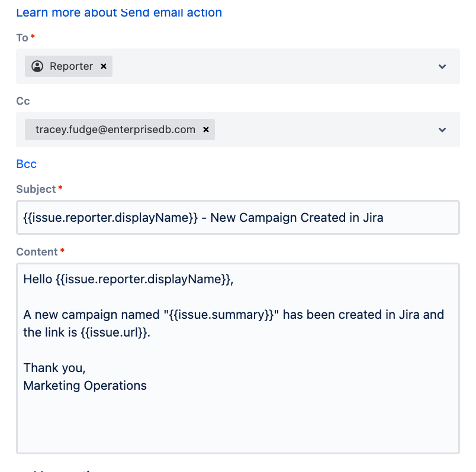Image resolution: width=476 pixels, height=472 pixels.
Task: Click the Reporter avatar icon
Action: pos(37,66)
